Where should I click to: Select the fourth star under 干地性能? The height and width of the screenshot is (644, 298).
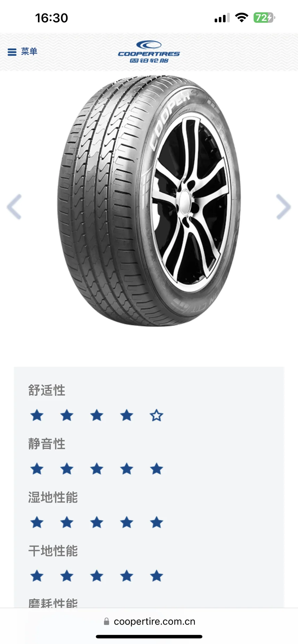pyautogui.click(x=127, y=576)
